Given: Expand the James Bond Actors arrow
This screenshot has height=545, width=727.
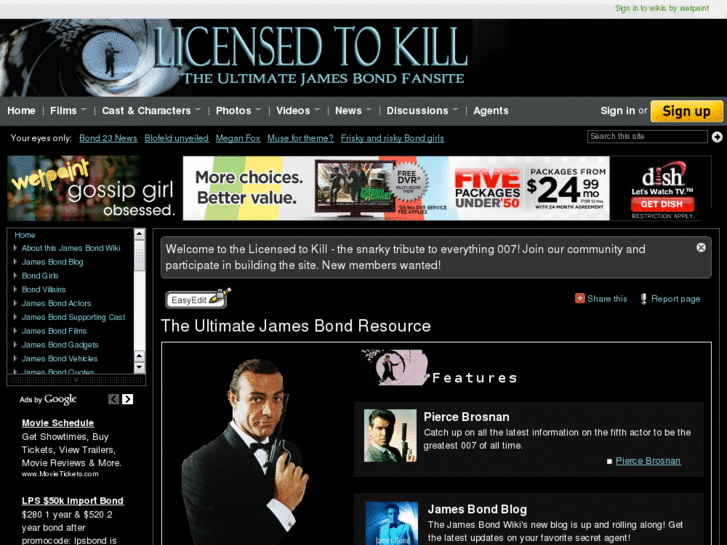Looking at the screenshot, I should 15,303.
